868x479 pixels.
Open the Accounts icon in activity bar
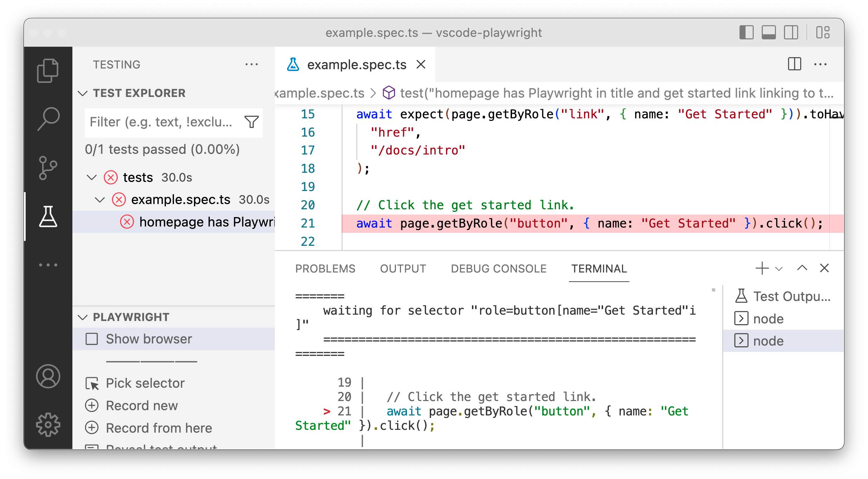coord(48,376)
